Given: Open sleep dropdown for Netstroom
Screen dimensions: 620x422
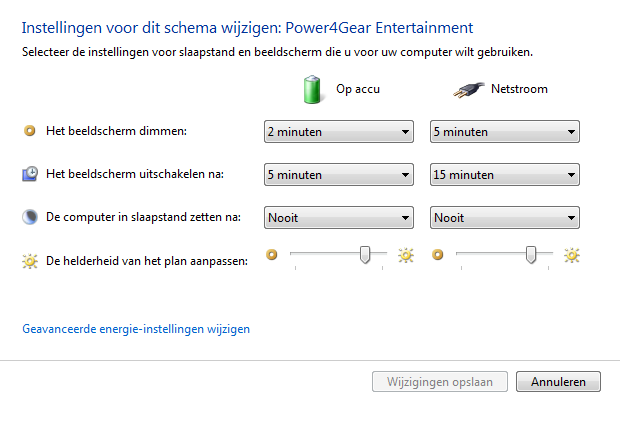Looking at the screenshot, I should [505, 217].
